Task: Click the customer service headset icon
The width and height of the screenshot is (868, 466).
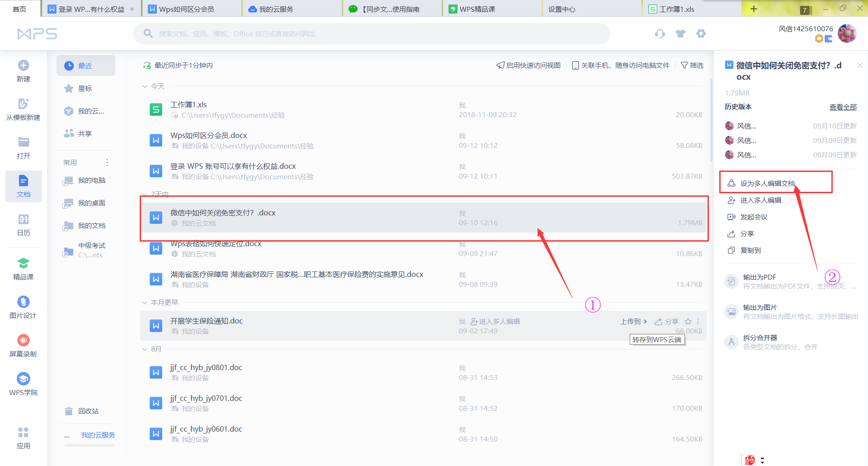Action: 660,33
